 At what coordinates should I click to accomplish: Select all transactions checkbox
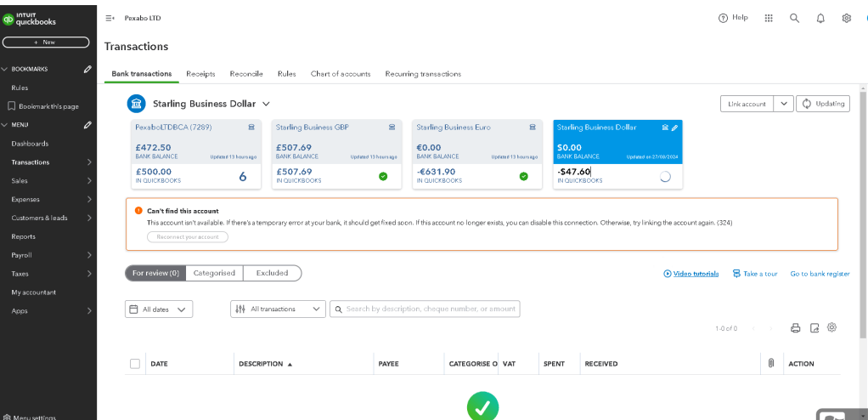[x=135, y=364]
